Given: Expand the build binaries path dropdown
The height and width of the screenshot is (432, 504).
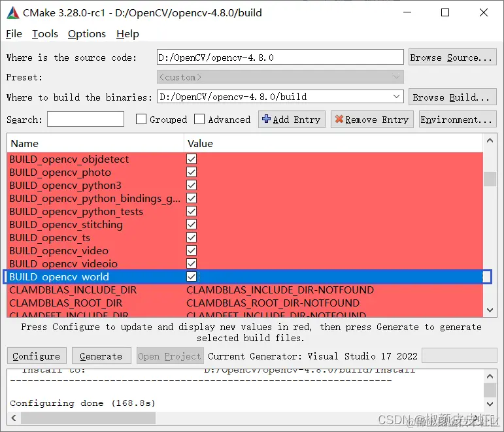Looking at the screenshot, I should [396, 97].
